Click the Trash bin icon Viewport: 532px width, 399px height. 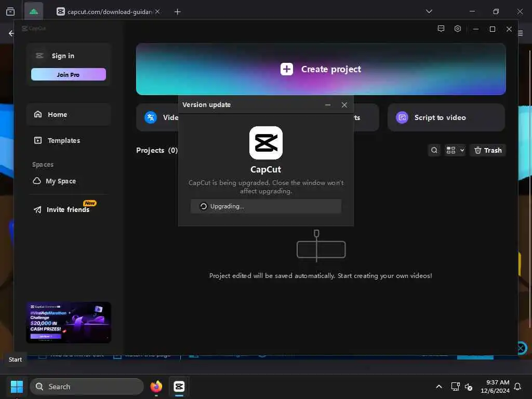[x=478, y=150]
